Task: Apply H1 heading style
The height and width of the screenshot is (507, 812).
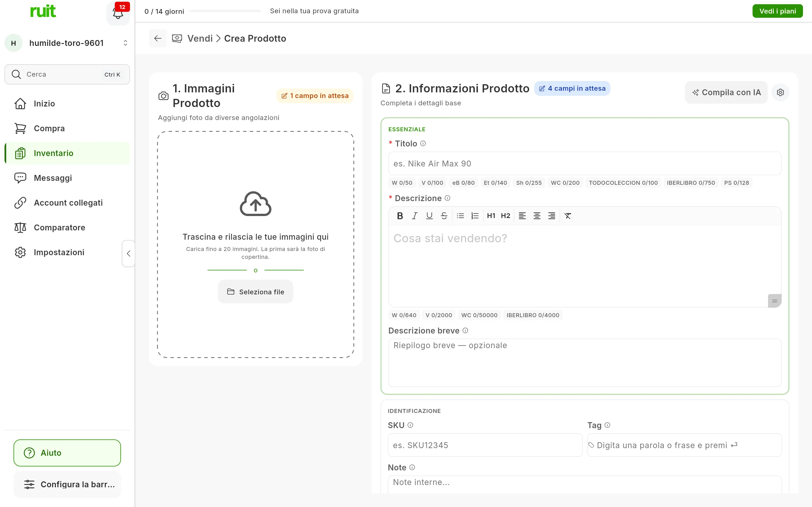Action: 491,216
